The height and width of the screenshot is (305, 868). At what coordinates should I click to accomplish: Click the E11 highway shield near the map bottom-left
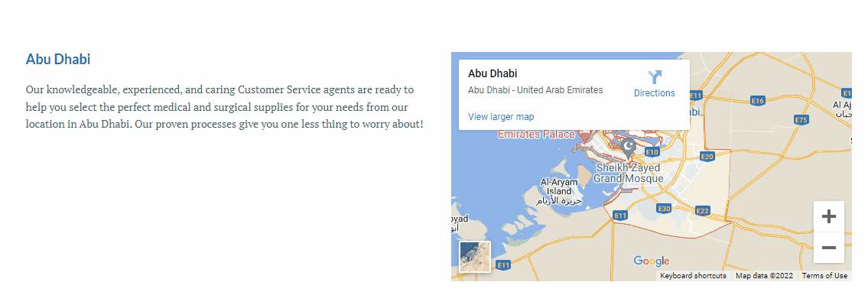503,266
